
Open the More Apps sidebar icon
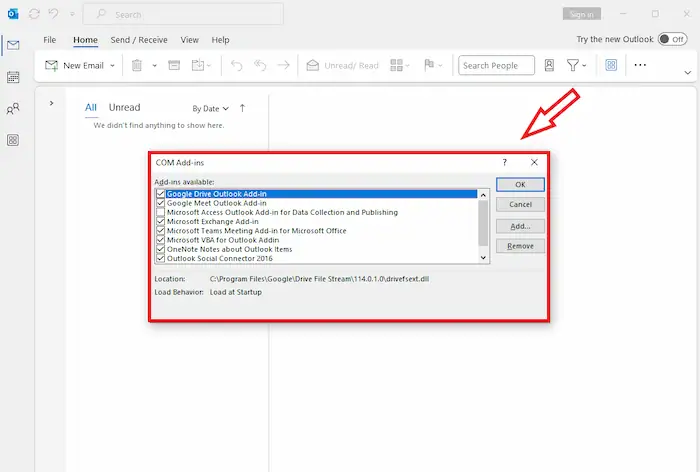tap(13, 140)
